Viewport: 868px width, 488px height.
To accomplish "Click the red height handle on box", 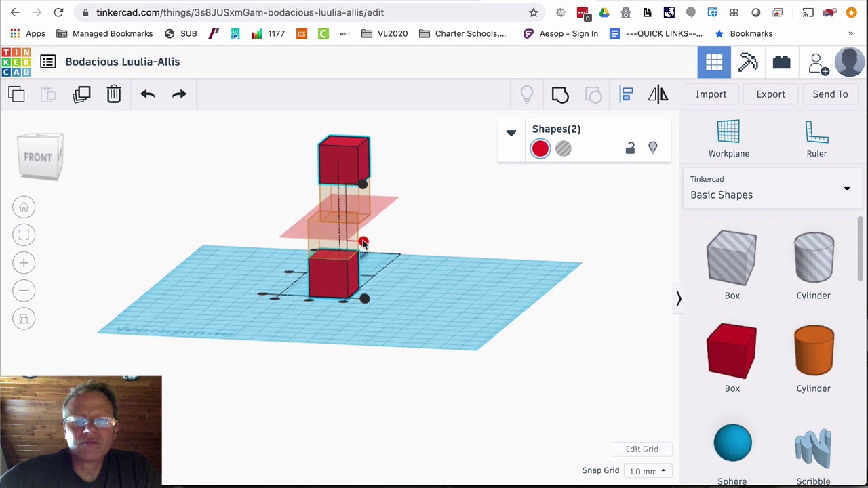I will coord(363,241).
